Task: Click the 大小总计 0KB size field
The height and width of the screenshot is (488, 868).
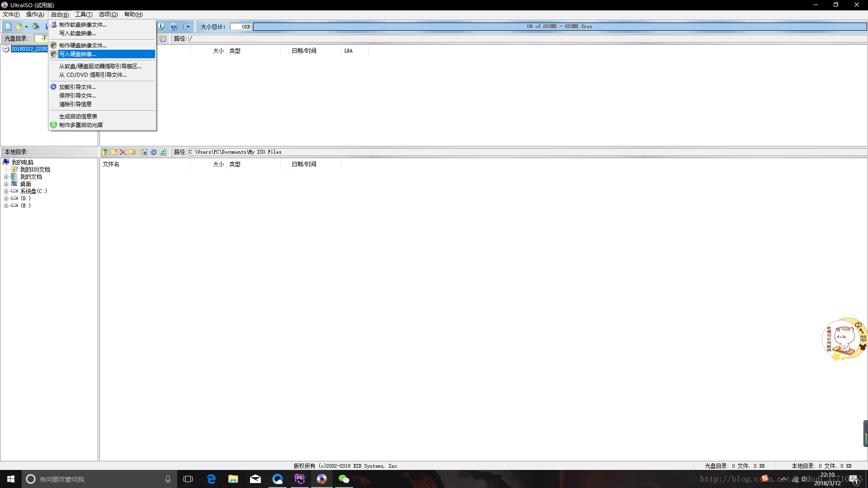Action: coord(241,27)
